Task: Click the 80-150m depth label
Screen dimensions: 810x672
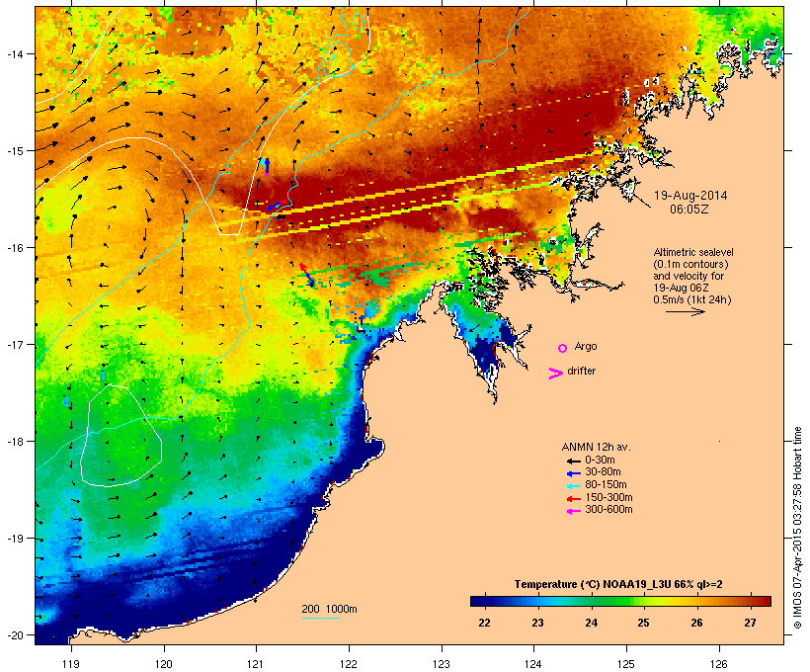Action: coord(606,485)
